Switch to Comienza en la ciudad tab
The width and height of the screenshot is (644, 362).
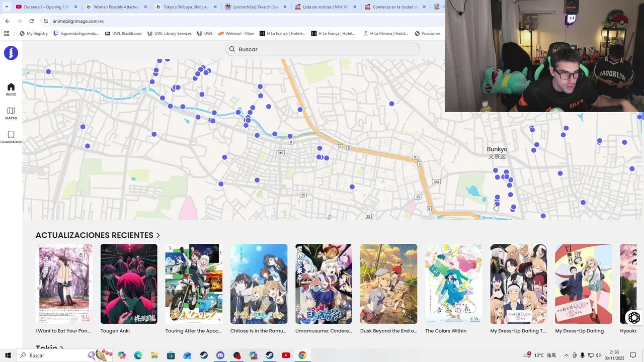[395, 7]
